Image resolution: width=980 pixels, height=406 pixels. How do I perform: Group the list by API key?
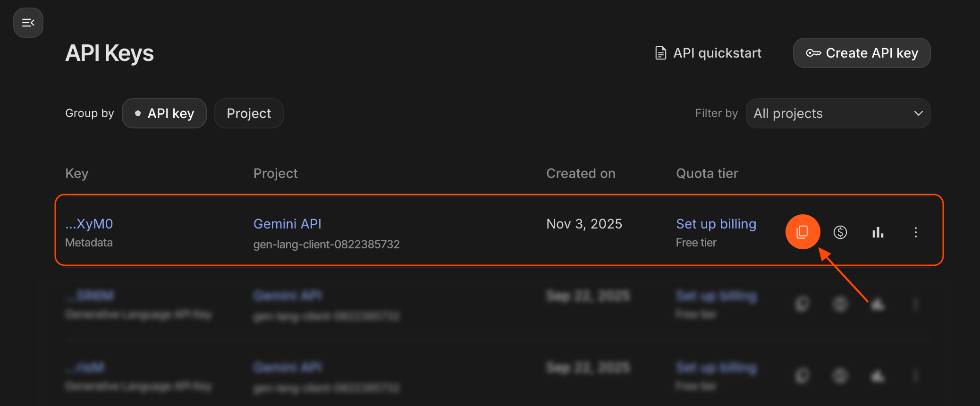tap(164, 113)
